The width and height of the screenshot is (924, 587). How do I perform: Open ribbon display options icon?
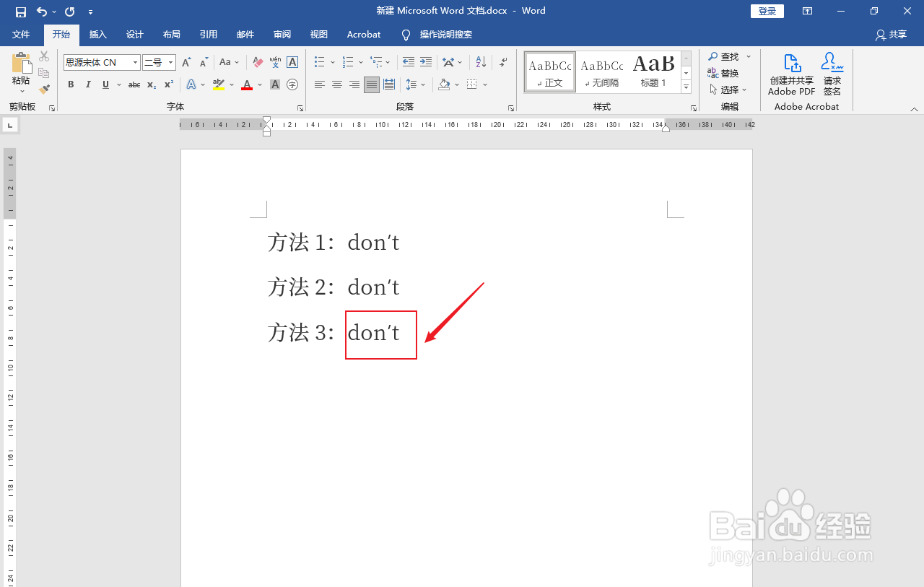point(808,12)
